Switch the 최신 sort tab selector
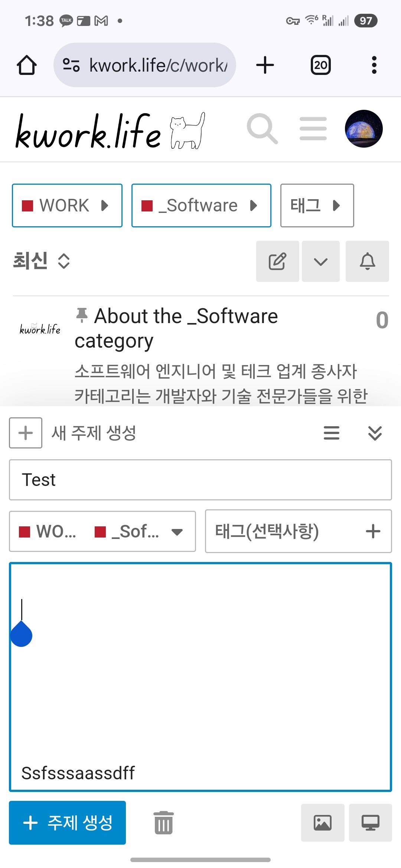This screenshot has width=401, height=868. pos(42,261)
